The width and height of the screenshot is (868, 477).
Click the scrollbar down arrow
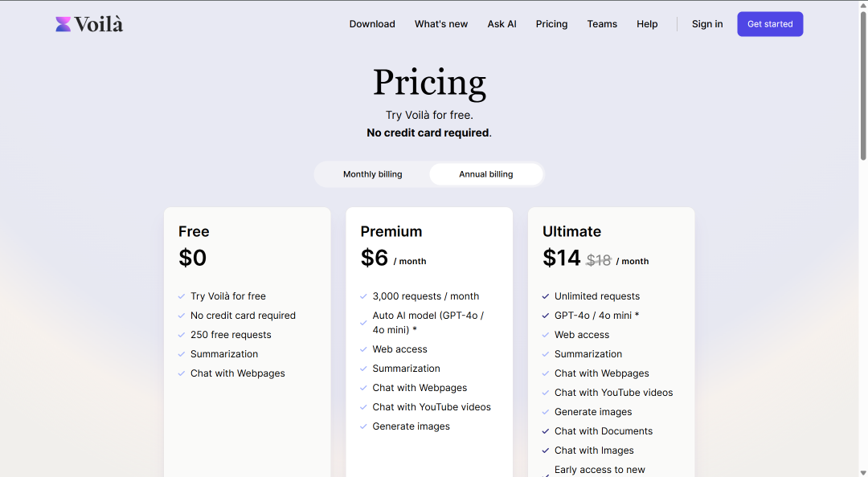tap(863, 472)
